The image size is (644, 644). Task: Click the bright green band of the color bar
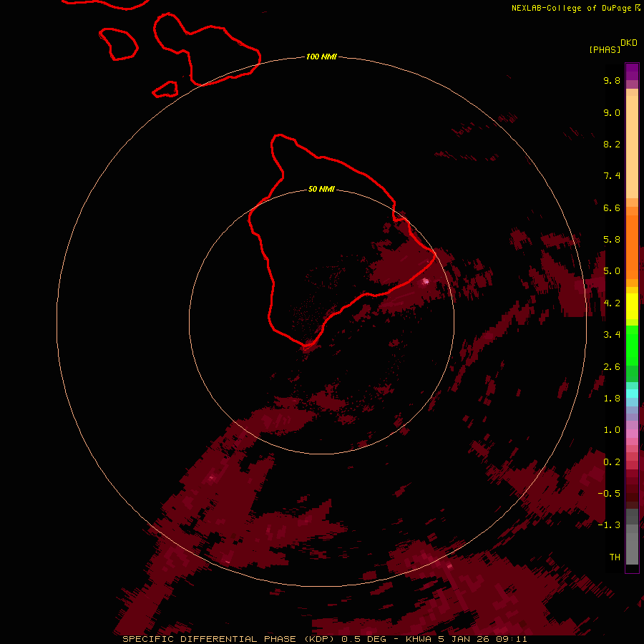tap(632, 346)
